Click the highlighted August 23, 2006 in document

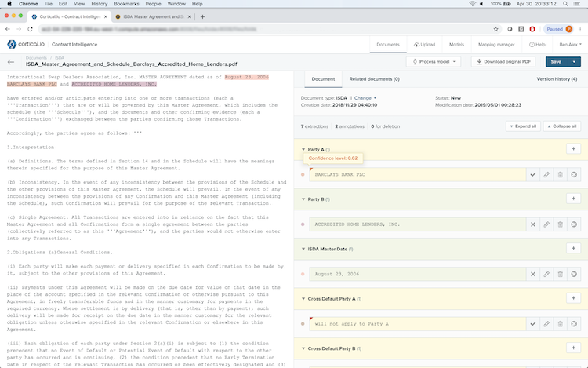tap(246, 77)
